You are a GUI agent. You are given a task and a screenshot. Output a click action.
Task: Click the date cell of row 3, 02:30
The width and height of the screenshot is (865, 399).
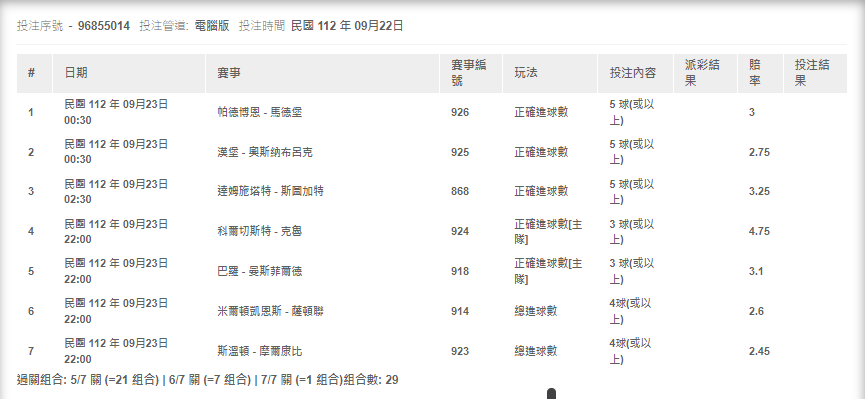point(116,191)
